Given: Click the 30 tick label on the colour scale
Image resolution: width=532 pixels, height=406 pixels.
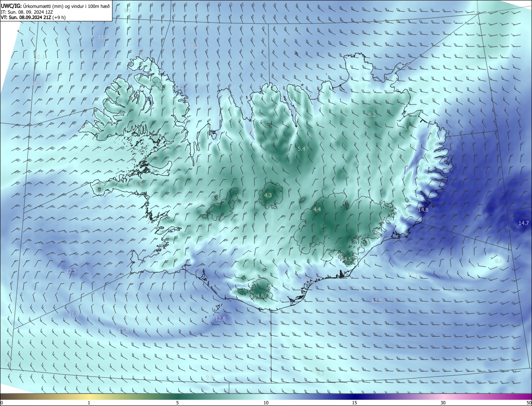Looking at the screenshot, I should pos(443,403).
